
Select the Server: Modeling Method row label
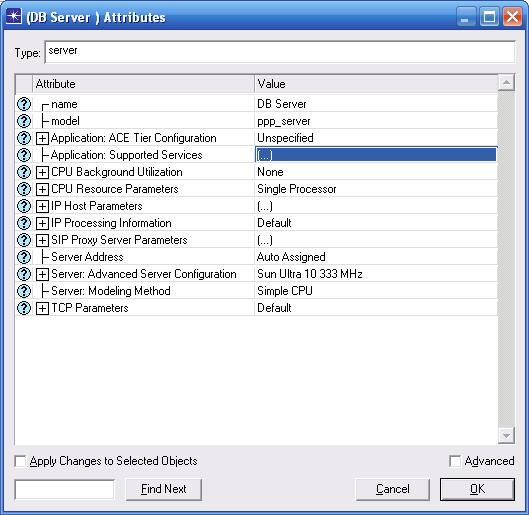pyautogui.click(x=111, y=291)
